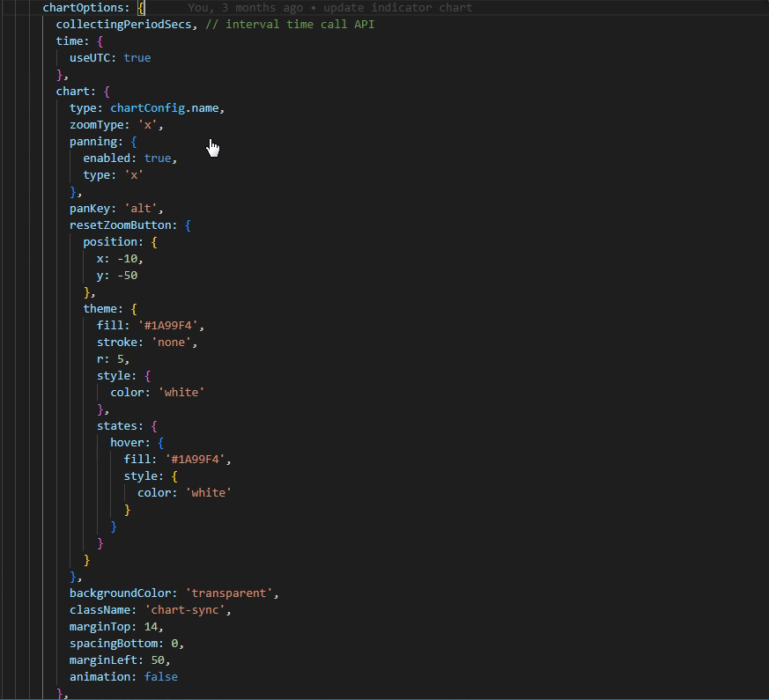769x700 pixels.
Task: Click '#1A99F4' in hover fill line
Action: pyautogui.click(x=195, y=460)
